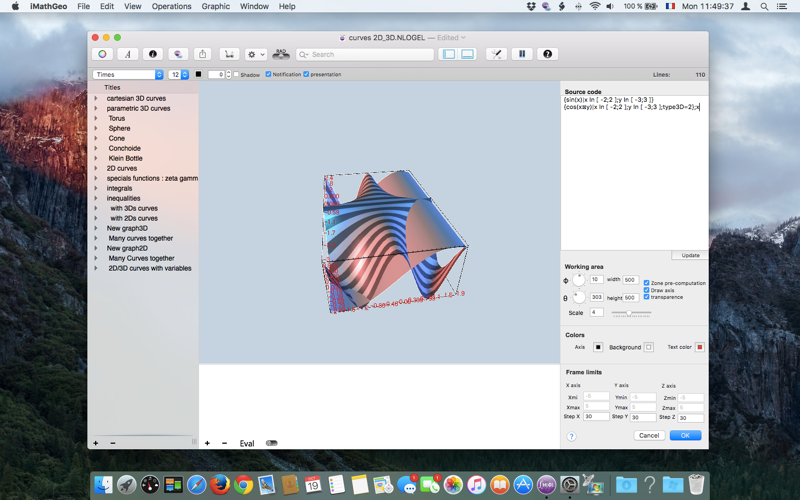Click the minus button beside Eval
The image size is (800, 500).
[224, 443]
